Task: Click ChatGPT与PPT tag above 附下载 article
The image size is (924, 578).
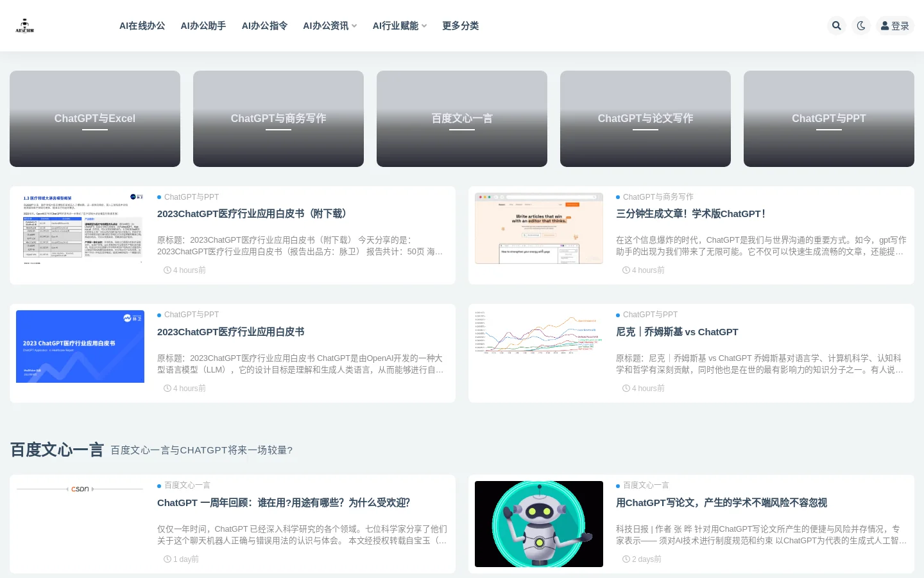Action: (191, 197)
